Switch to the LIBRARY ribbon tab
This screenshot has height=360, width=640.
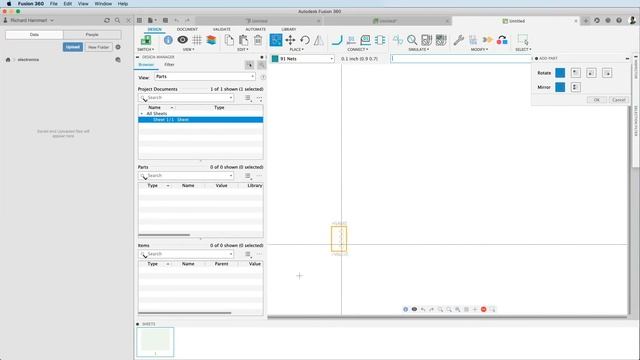point(289,29)
